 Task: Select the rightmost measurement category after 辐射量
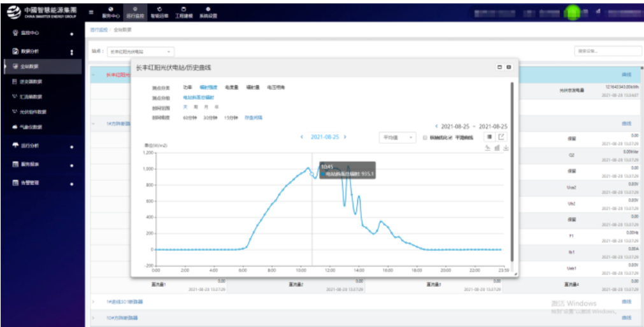point(276,87)
